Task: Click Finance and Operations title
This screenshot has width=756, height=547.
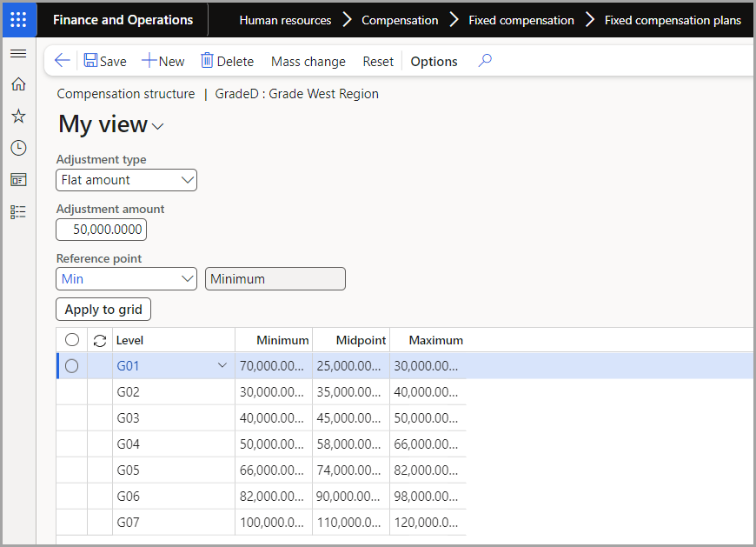Action: [123, 20]
